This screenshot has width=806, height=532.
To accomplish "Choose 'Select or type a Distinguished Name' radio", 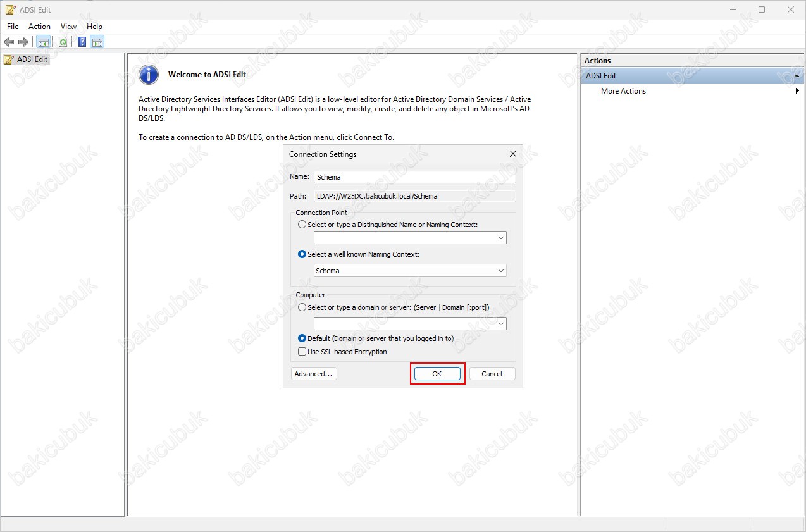I will click(x=302, y=225).
